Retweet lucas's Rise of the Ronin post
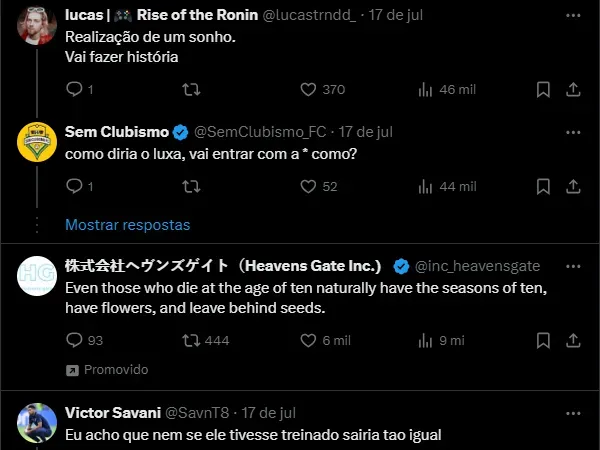 191,89
